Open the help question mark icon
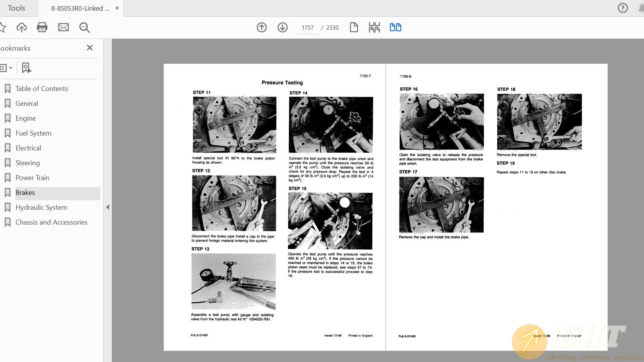644x362 pixels. (x=623, y=8)
